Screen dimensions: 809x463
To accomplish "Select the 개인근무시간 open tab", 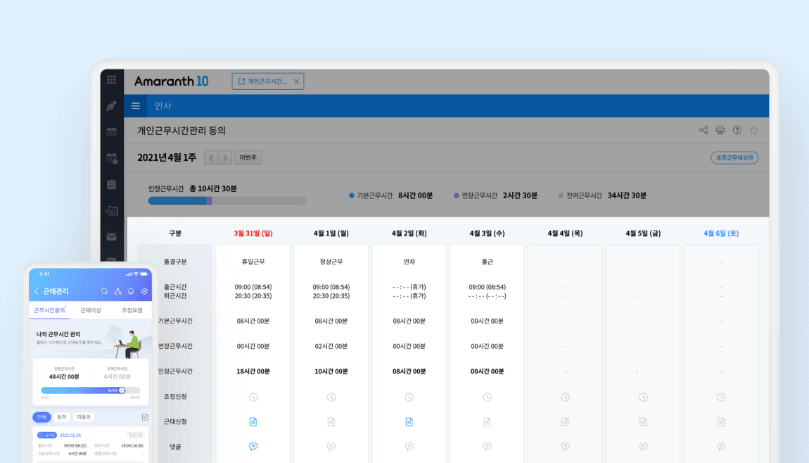I will point(268,82).
